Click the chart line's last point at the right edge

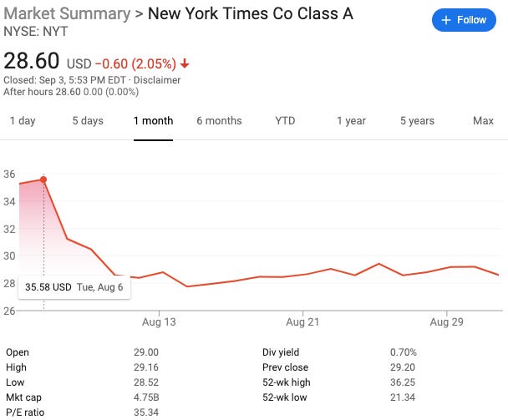click(x=498, y=275)
